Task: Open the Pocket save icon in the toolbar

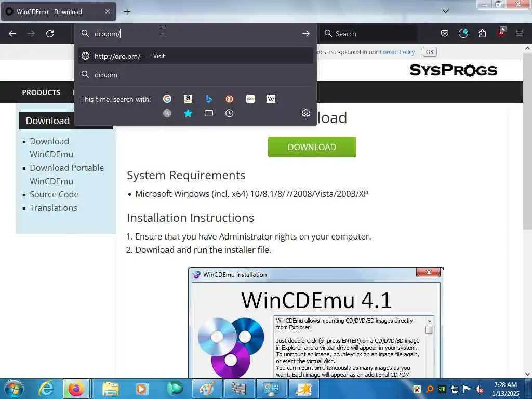Action: pyautogui.click(x=445, y=33)
